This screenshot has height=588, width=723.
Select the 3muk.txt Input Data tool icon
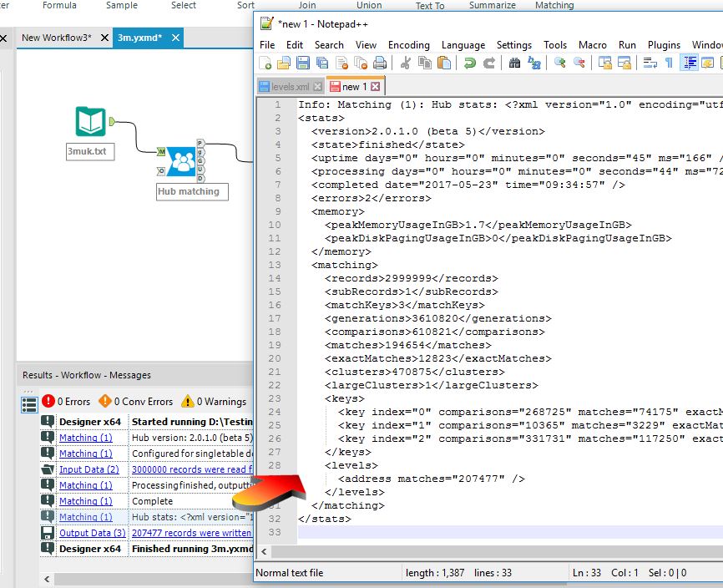(x=91, y=122)
